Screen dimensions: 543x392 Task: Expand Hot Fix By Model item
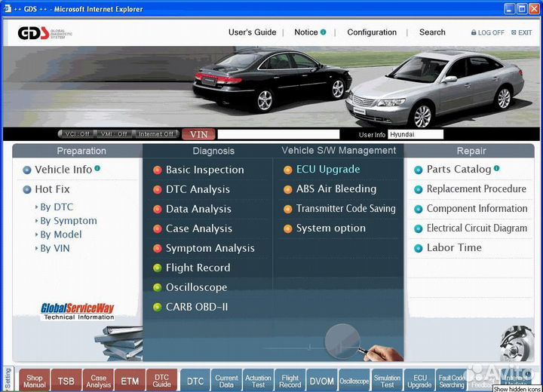pyautogui.click(x=60, y=234)
